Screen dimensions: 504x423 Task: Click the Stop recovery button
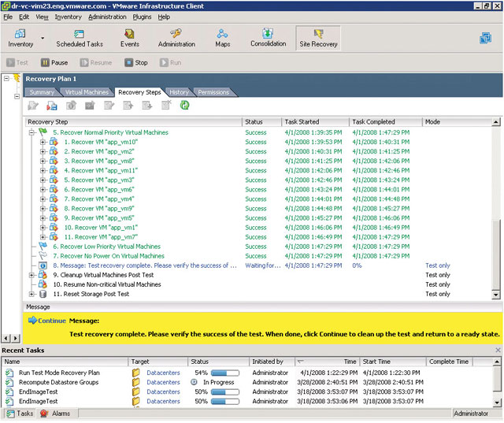pyautogui.click(x=136, y=63)
